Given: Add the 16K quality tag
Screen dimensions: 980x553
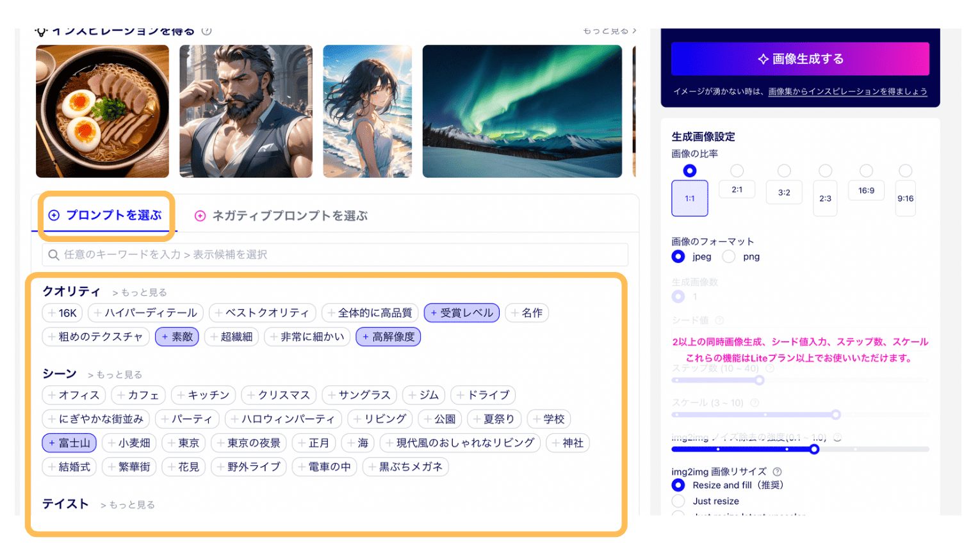Looking at the screenshot, I should click(62, 313).
